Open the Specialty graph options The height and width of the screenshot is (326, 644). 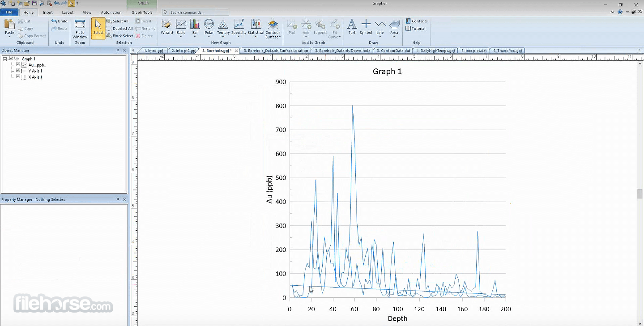[x=239, y=27]
